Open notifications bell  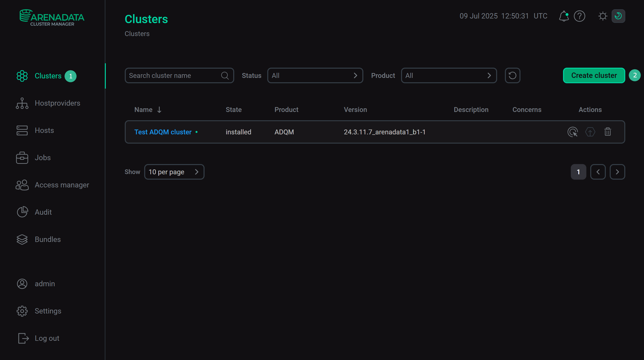[564, 16]
